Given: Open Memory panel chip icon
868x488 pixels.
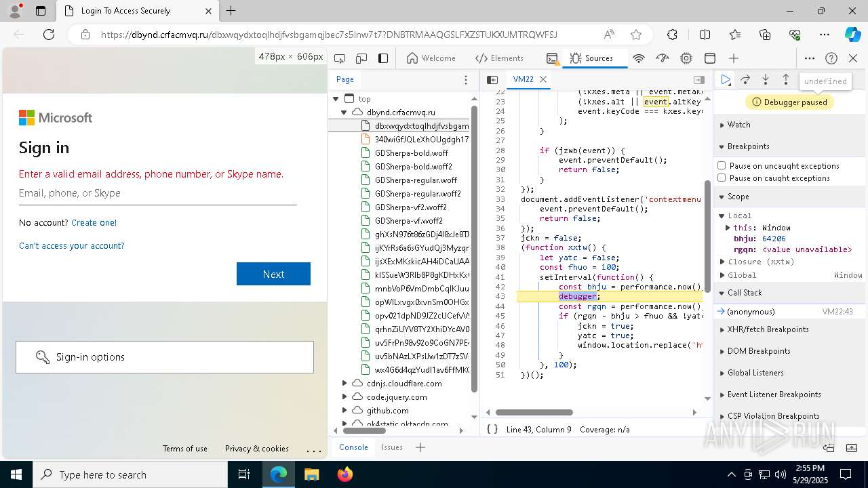Looking at the screenshot, I should 686,58.
